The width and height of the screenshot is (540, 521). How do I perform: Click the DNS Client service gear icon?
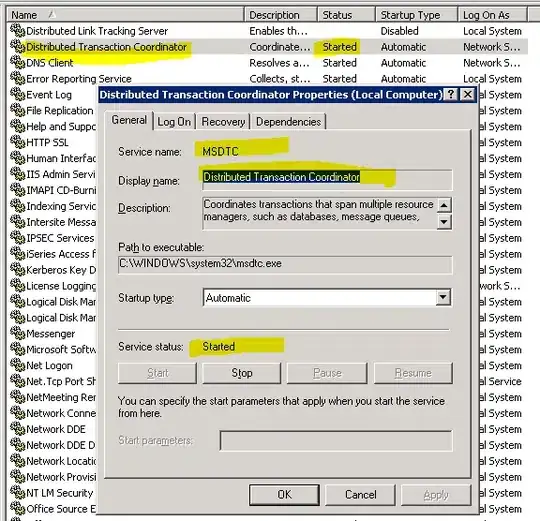18,62
